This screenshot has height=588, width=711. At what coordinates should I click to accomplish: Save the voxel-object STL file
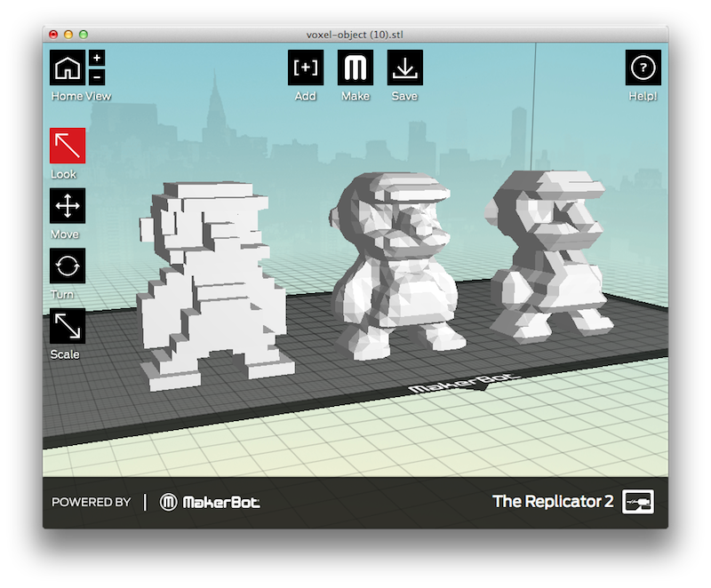(404, 69)
